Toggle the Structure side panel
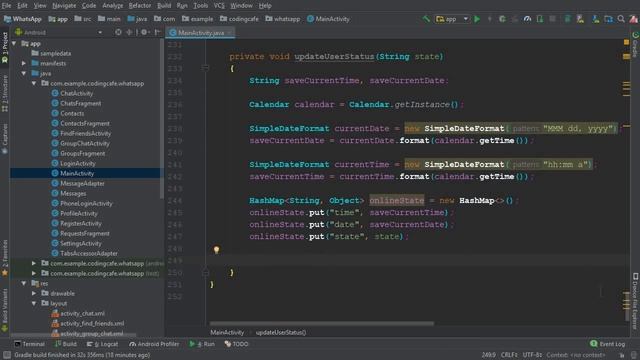640x360 pixels. [5, 93]
